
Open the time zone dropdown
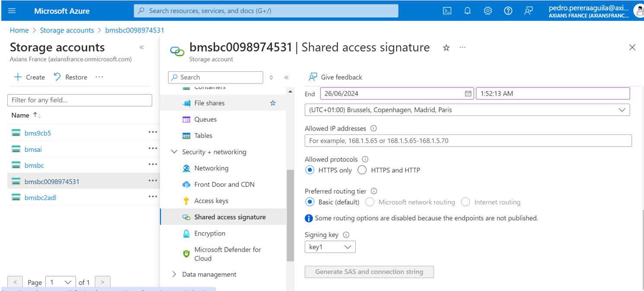click(x=467, y=110)
